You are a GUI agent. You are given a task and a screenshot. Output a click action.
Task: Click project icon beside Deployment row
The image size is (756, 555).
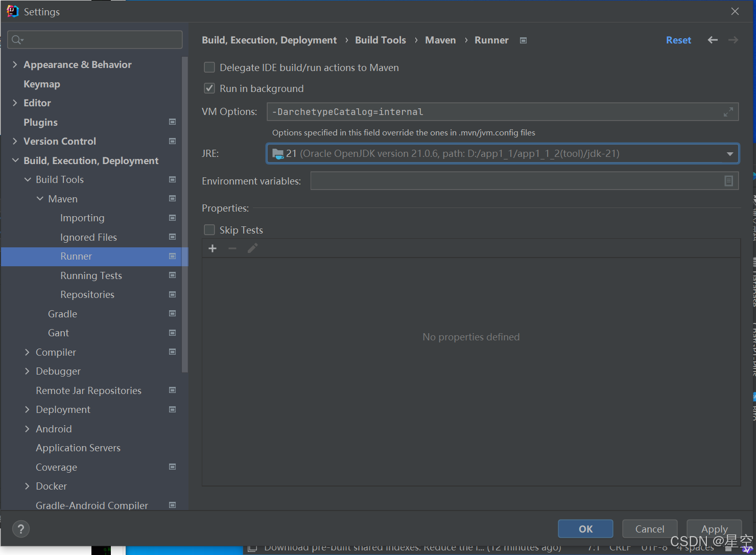click(x=172, y=409)
